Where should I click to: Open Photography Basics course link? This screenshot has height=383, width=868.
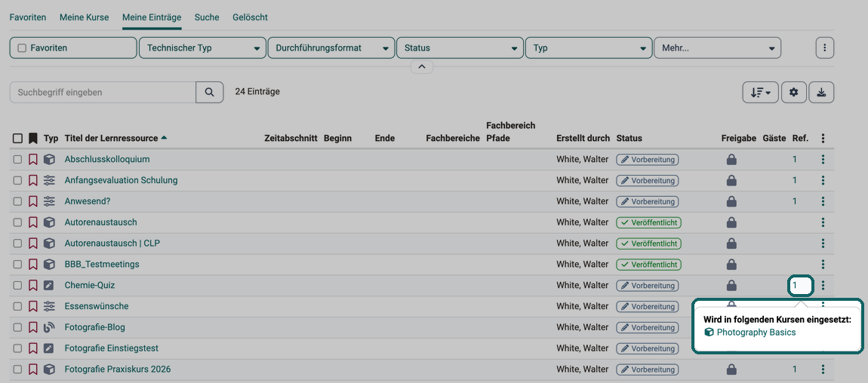756,332
